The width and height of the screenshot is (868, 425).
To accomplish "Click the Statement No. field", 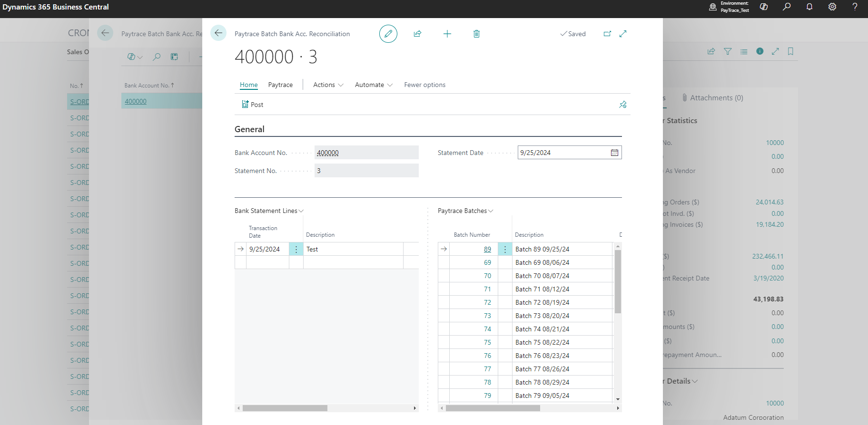I will [x=366, y=171].
